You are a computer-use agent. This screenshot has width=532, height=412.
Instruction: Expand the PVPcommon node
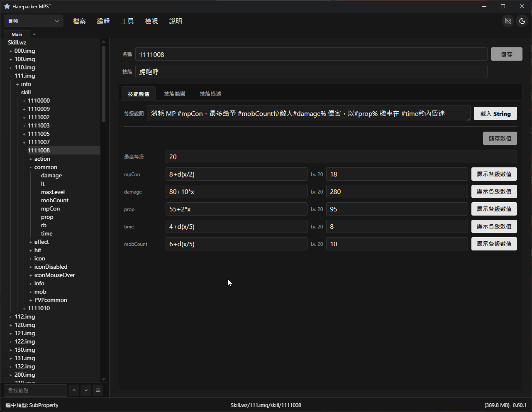[x=31, y=300]
